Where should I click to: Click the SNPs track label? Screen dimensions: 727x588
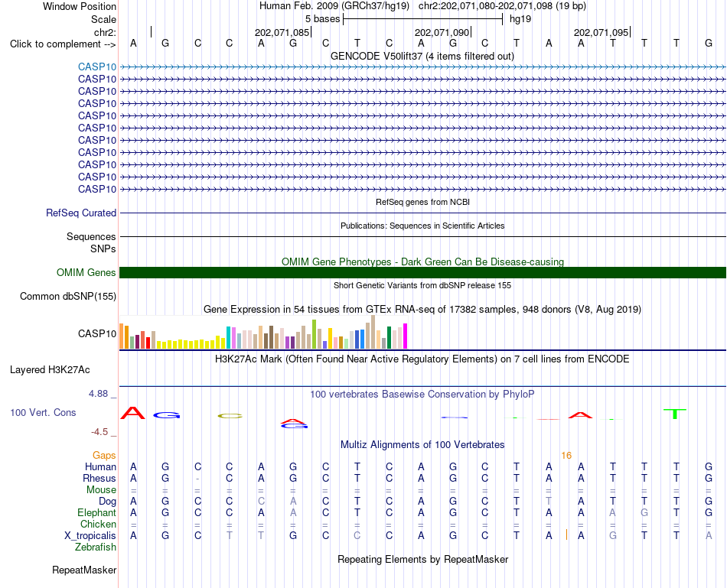(103, 249)
